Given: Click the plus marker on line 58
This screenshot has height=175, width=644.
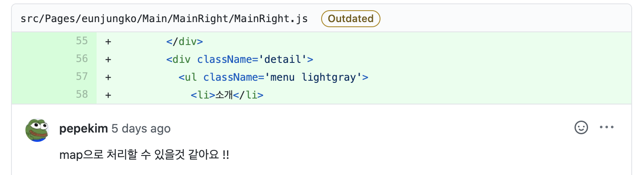Looking at the screenshot, I should (108, 95).
